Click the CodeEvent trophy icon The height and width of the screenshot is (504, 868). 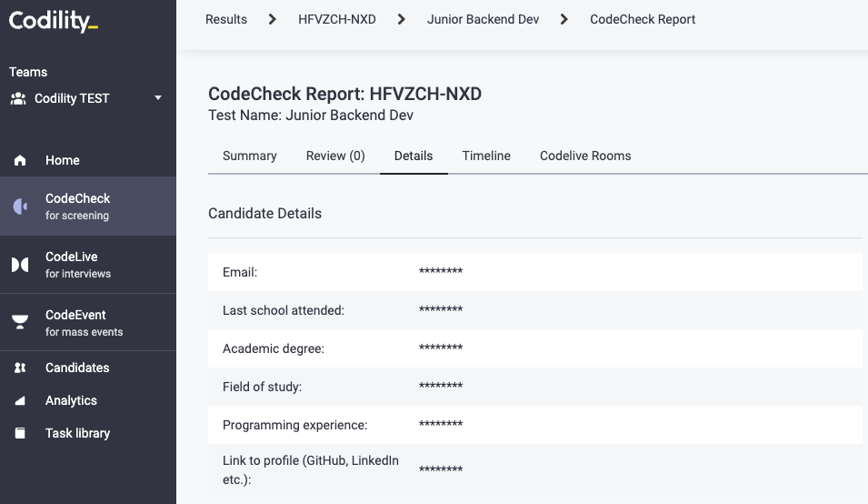(x=20, y=322)
